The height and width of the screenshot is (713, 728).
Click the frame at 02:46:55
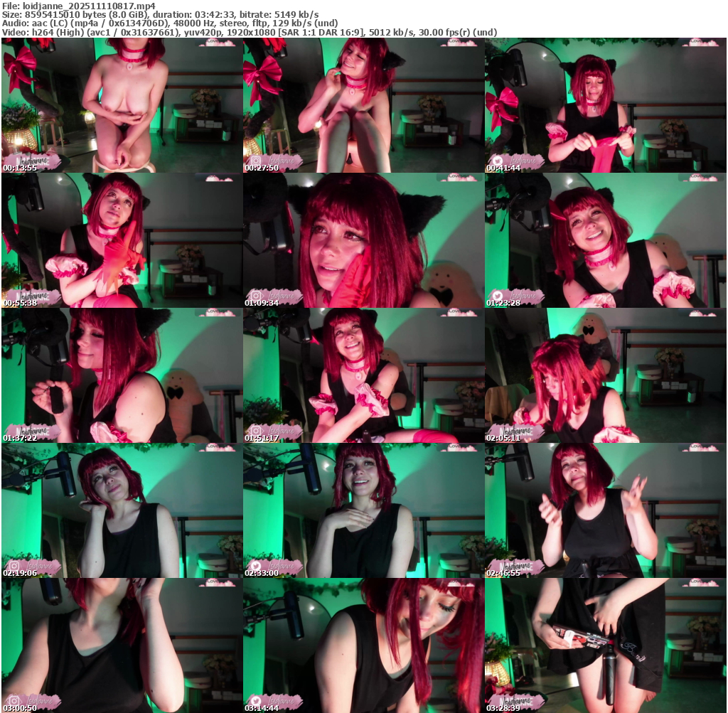point(606,510)
